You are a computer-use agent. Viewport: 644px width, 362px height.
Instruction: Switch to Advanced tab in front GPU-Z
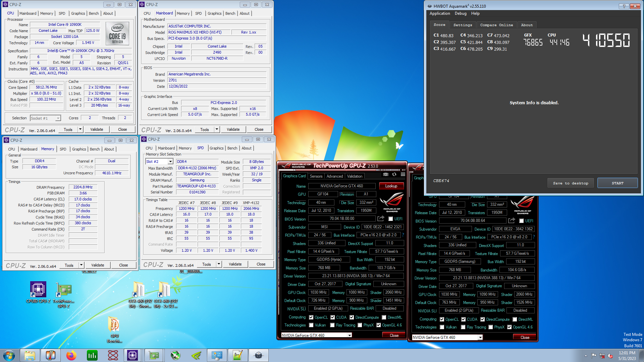[x=335, y=176]
